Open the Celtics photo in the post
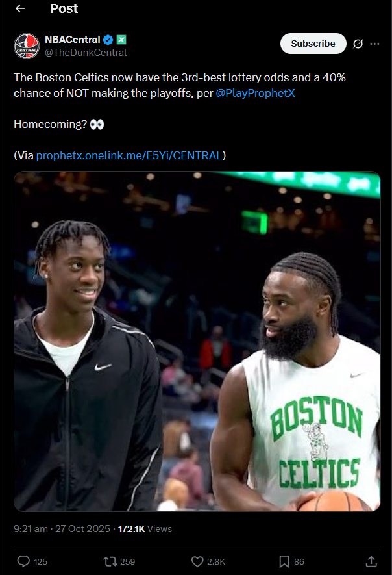392x575 pixels. pyautogui.click(x=197, y=341)
